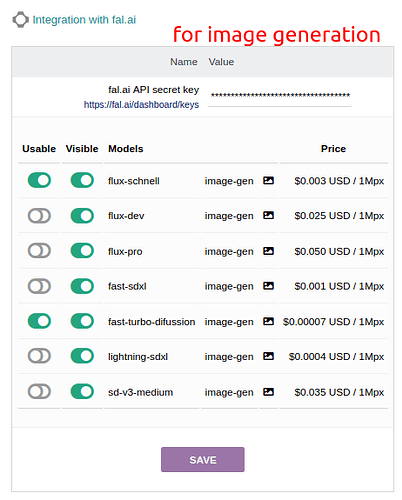Click the image icon in lightning-sdxl row

pyautogui.click(x=268, y=356)
